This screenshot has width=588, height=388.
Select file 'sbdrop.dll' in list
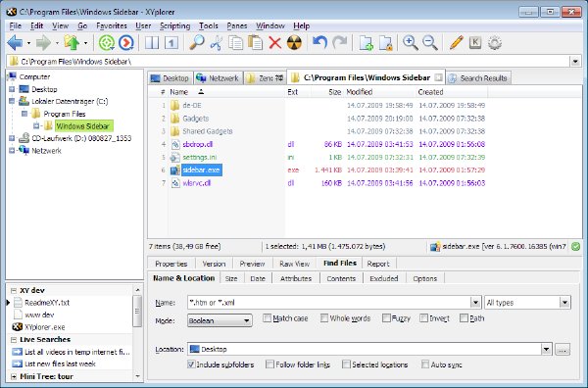(x=198, y=144)
